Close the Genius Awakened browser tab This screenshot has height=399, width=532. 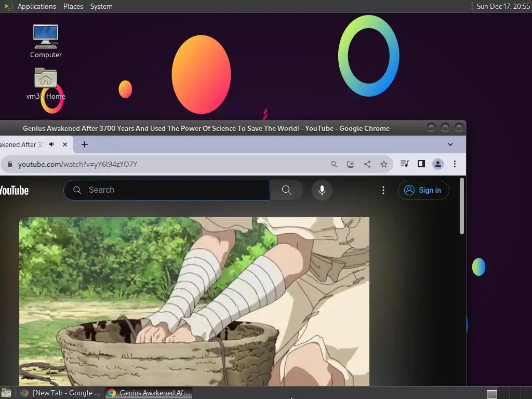65,144
